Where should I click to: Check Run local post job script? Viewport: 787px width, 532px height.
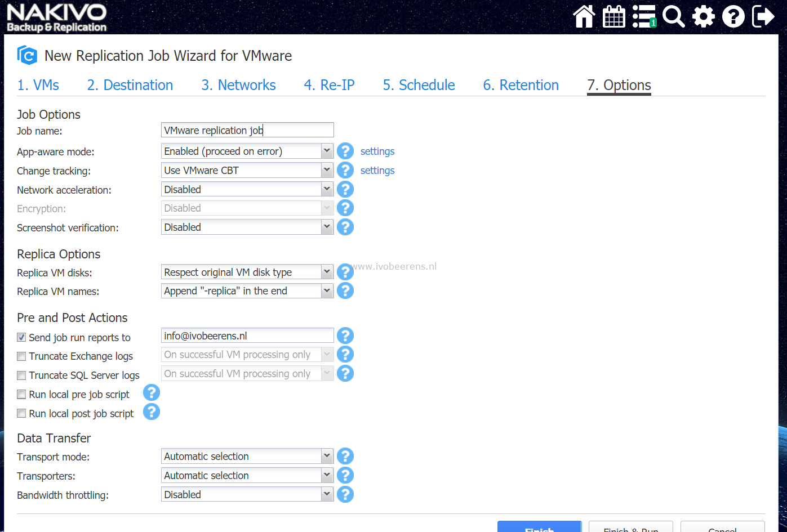coord(21,413)
